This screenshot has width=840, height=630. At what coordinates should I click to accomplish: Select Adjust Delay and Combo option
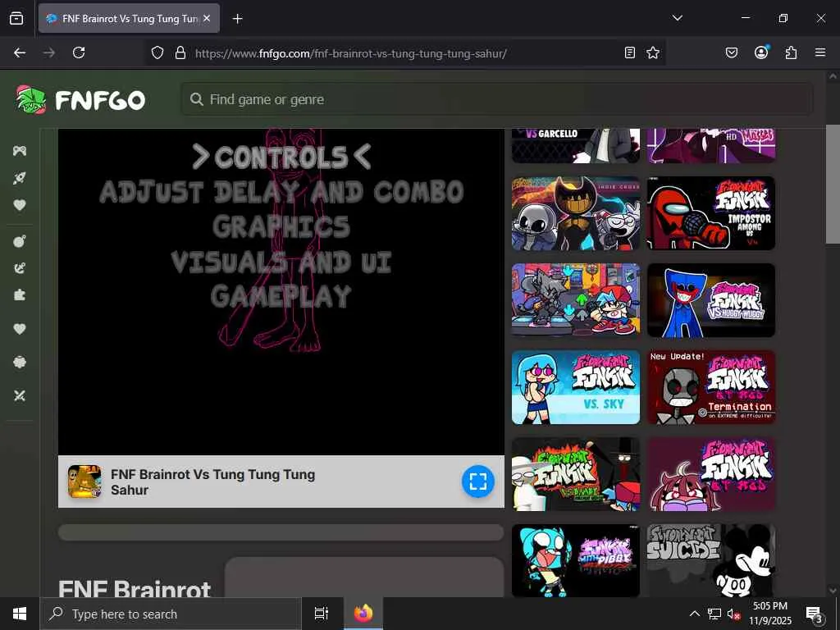pos(281,192)
